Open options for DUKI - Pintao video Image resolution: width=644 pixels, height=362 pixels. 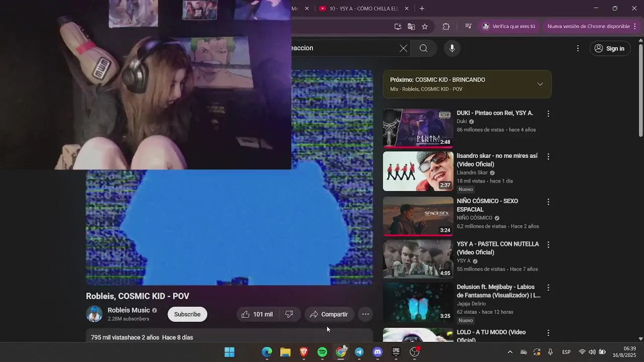[548, 114]
